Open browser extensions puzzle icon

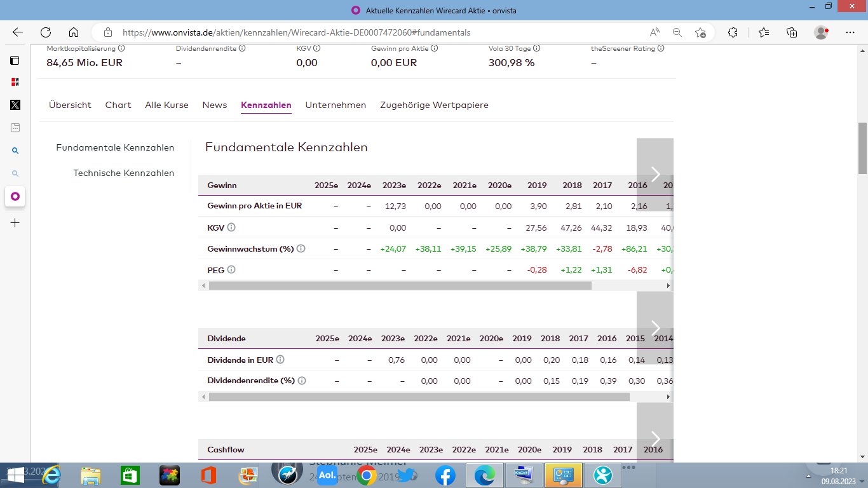click(733, 32)
